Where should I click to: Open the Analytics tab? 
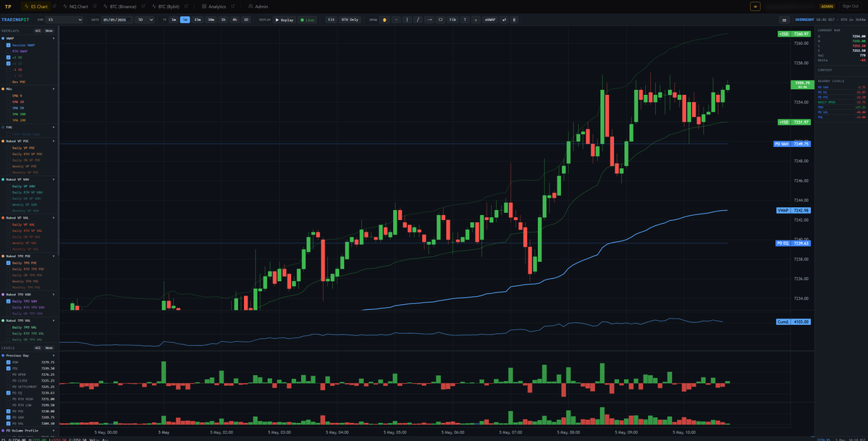[214, 7]
